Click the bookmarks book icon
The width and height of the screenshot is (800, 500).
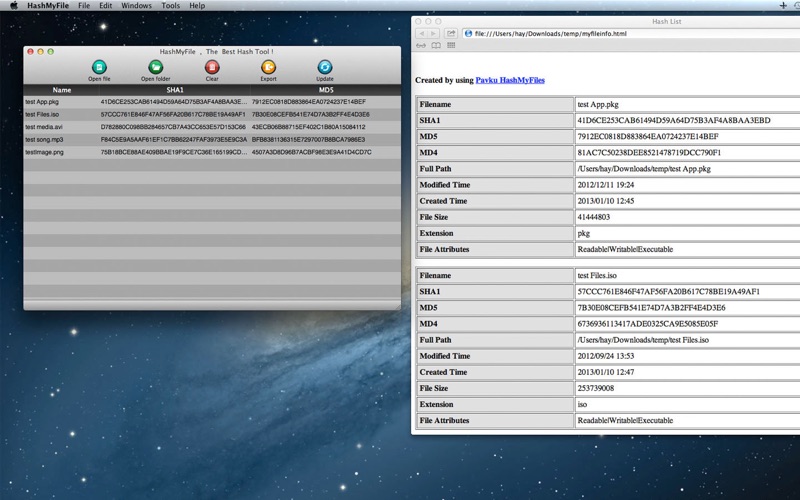(436, 45)
